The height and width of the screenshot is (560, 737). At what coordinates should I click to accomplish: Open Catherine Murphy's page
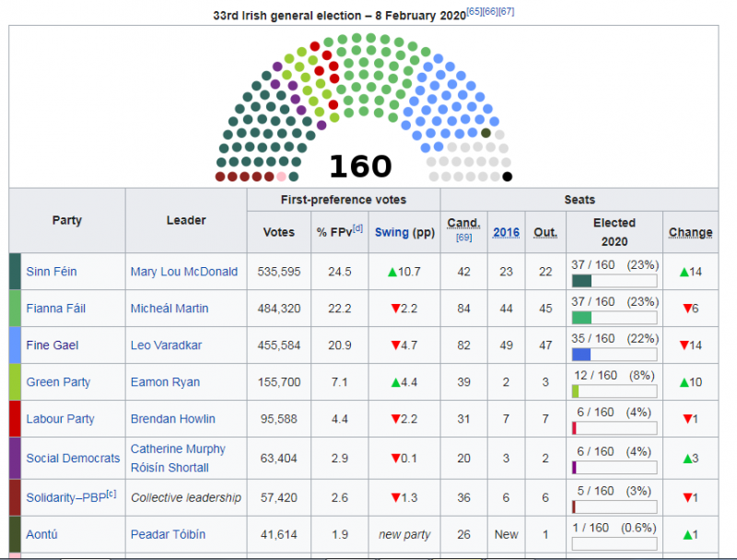point(178,449)
